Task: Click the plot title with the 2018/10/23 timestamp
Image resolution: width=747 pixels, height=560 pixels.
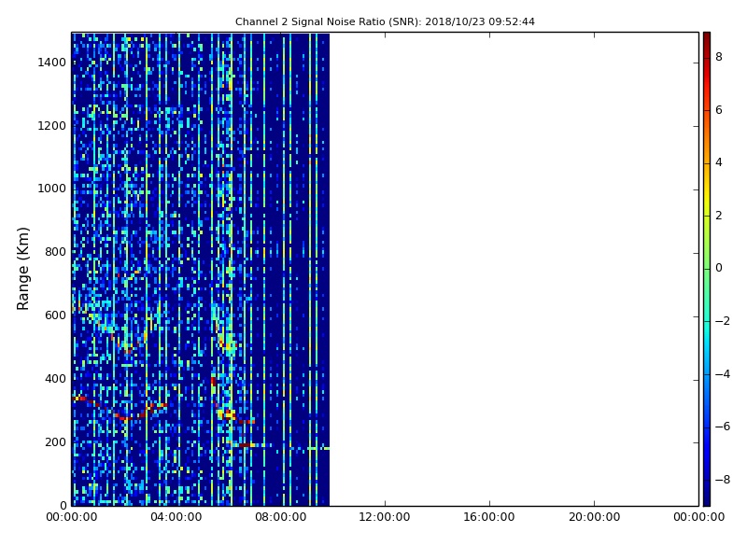Action: tap(385, 21)
